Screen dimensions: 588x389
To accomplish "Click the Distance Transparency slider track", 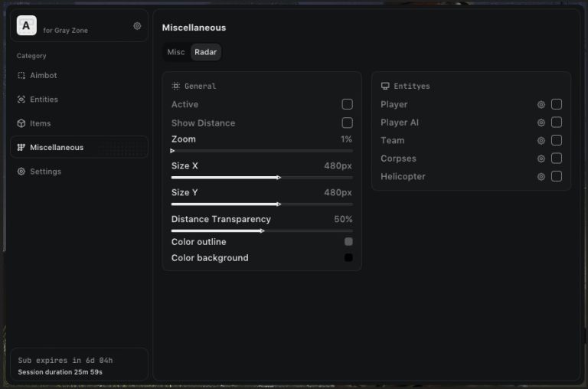I will pos(262,230).
